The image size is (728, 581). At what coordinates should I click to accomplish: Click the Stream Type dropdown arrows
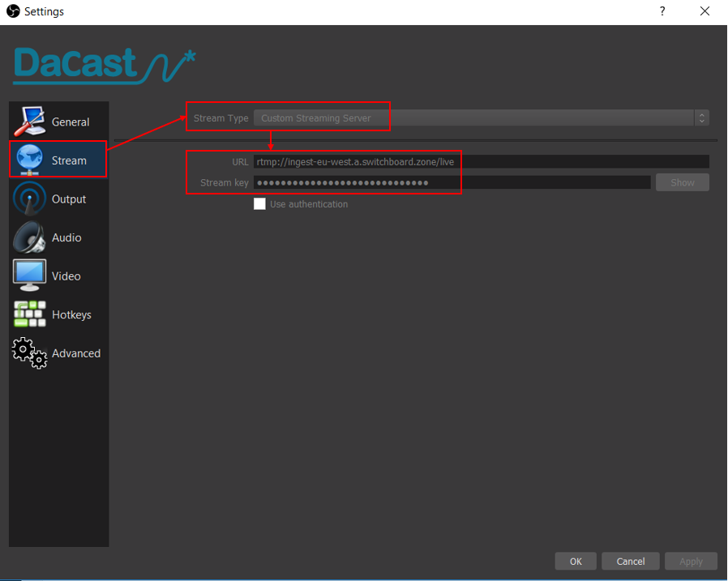[x=701, y=117]
